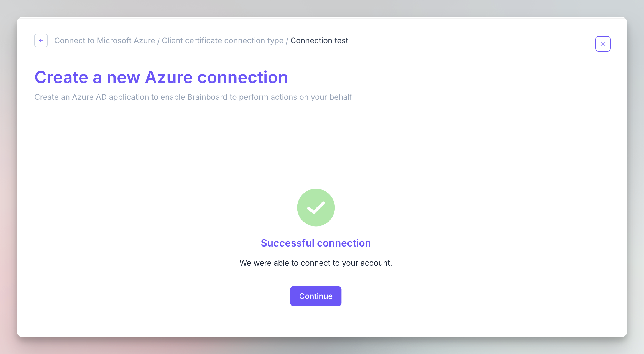Screen dimensions: 644x354
Task: Click the word account in confirmation message
Action: click(376, 263)
